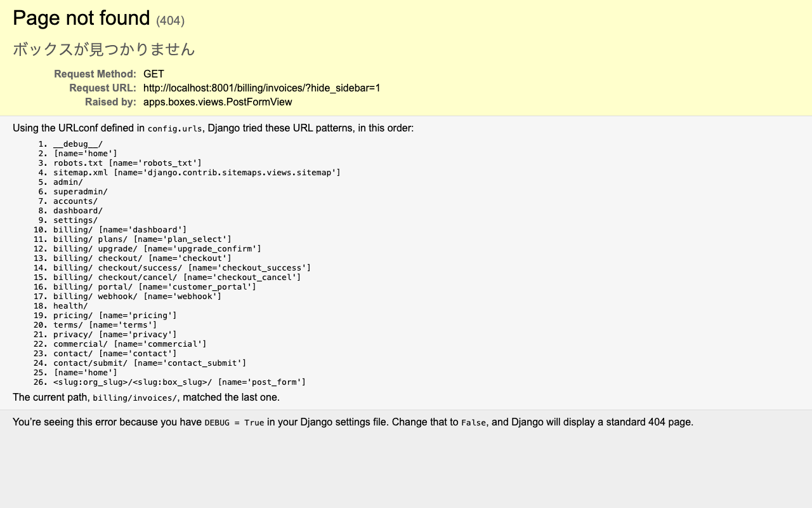Click the apps.boxes.views.PostFormView text

[x=218, y=102]
